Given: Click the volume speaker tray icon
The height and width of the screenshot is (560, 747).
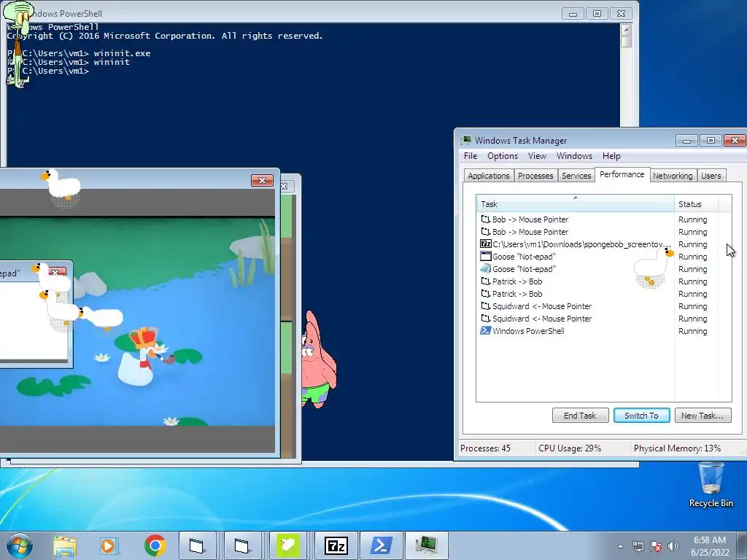Looking at the screenshot, I should pyautogui.click(x=673, y=546).
